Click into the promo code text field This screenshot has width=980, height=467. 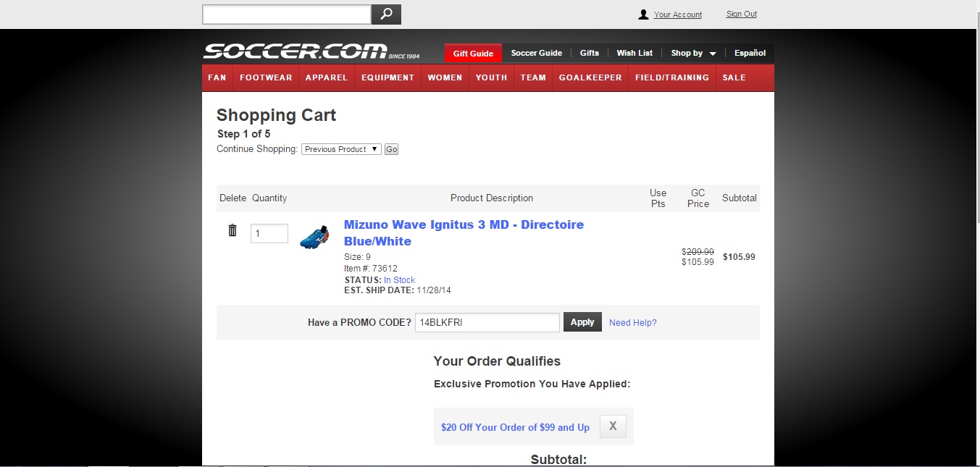(x=487, y=323)
